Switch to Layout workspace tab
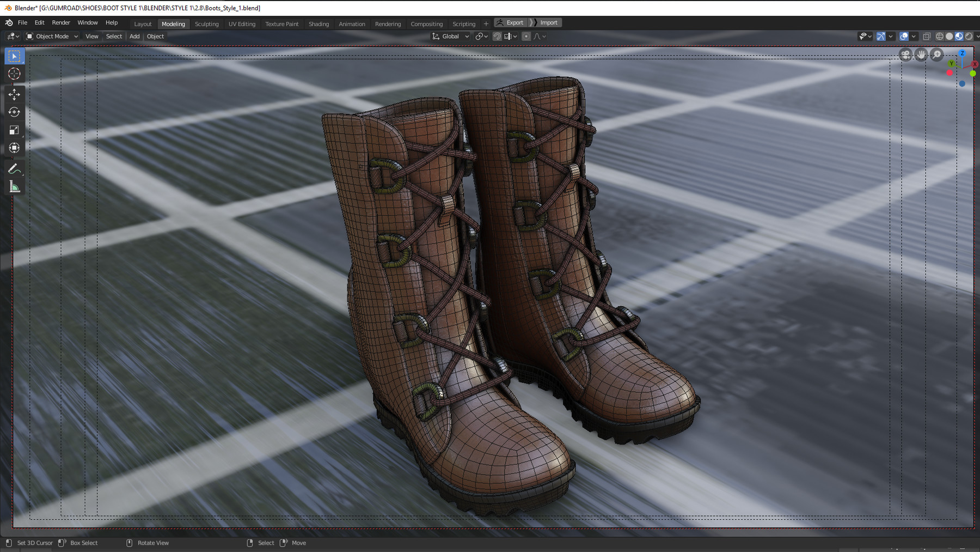Viewport: 980px width, 552px height. [143, 24]
